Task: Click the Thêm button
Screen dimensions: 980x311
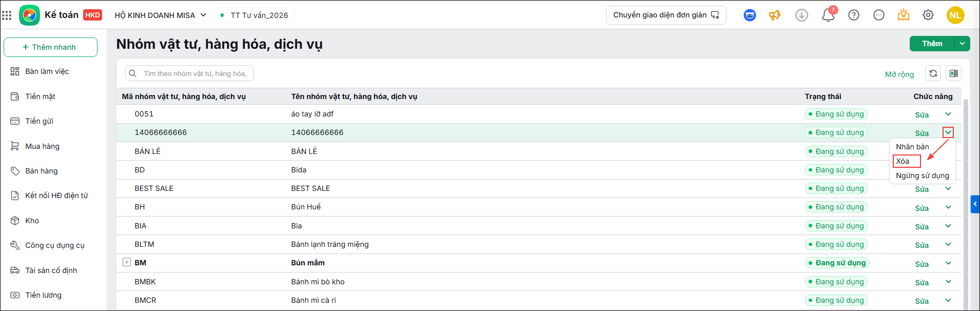Action: pos(932,44)
